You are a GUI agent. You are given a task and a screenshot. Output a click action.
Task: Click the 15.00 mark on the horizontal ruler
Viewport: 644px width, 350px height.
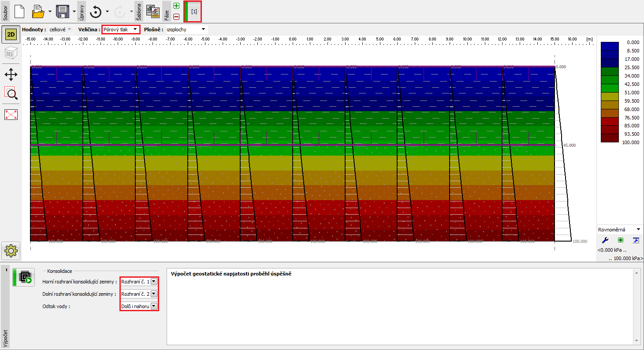point(555,39)
